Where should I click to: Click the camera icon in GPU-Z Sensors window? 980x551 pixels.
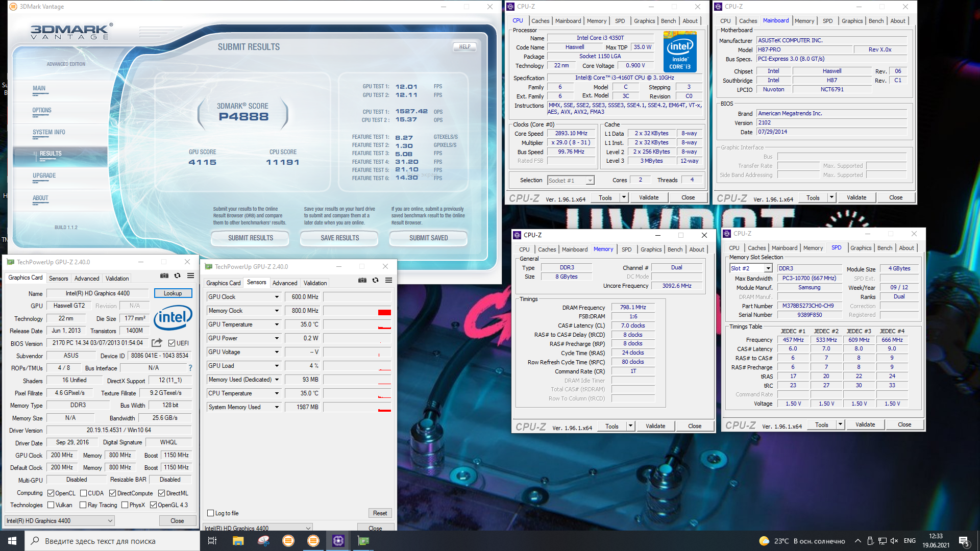(x=362, y=280)
